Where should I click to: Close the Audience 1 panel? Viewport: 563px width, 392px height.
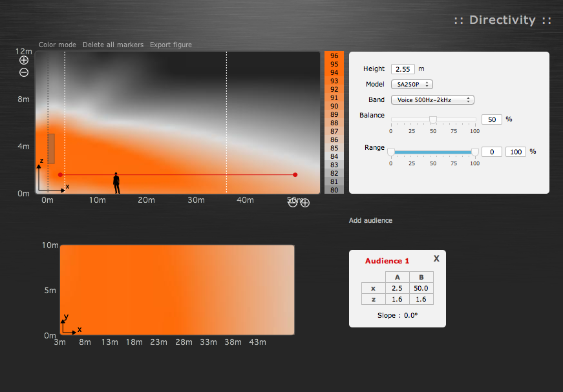(x=436, y=258)
